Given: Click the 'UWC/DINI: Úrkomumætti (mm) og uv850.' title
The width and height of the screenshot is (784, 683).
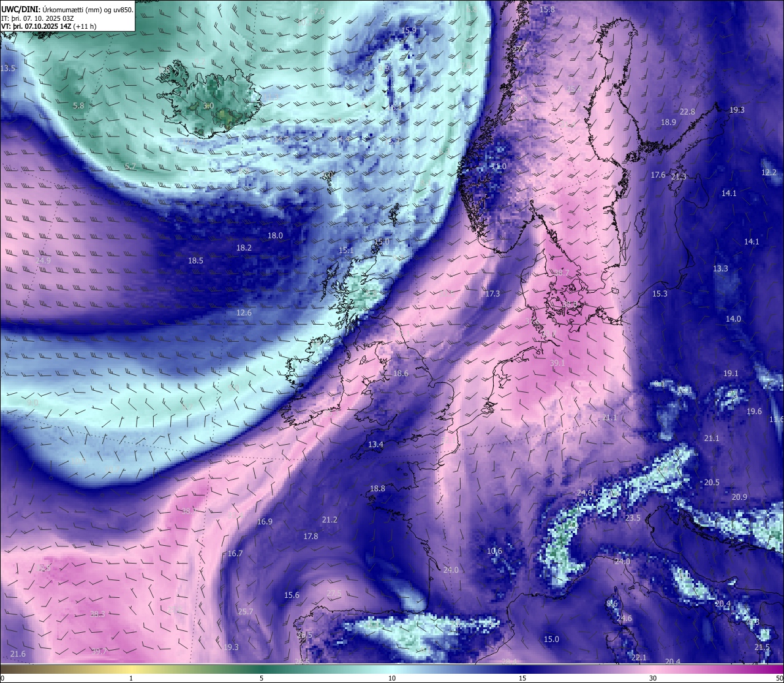Looking at the screenshot, I should click(67, 10).
